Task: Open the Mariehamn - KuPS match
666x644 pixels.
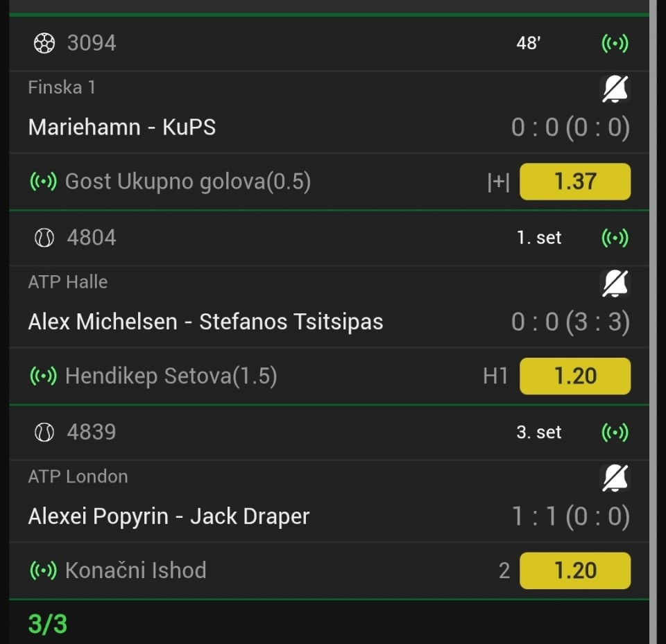Action: coord(122,128)
